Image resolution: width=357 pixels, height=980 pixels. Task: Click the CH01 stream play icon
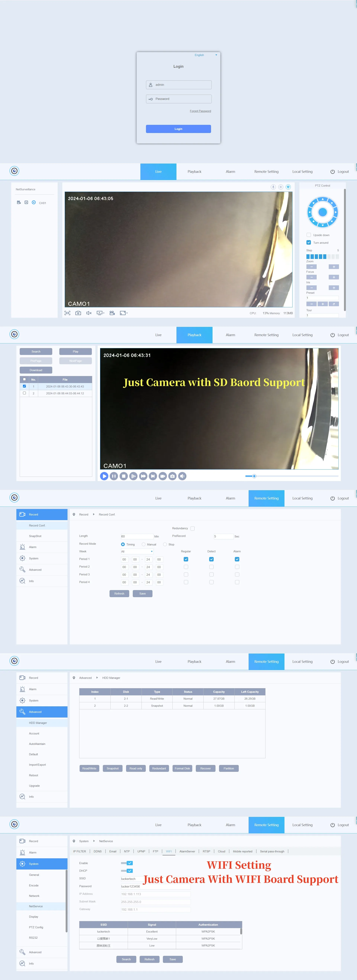pyautogui.click(x=34, y=202)
